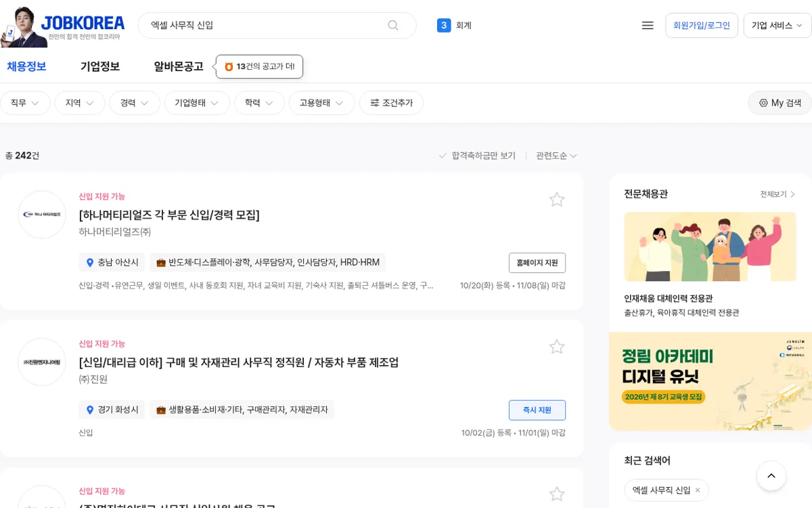The image size is (812, 508).
Task: Open My 검색 settings
Action: coord(780,103)
